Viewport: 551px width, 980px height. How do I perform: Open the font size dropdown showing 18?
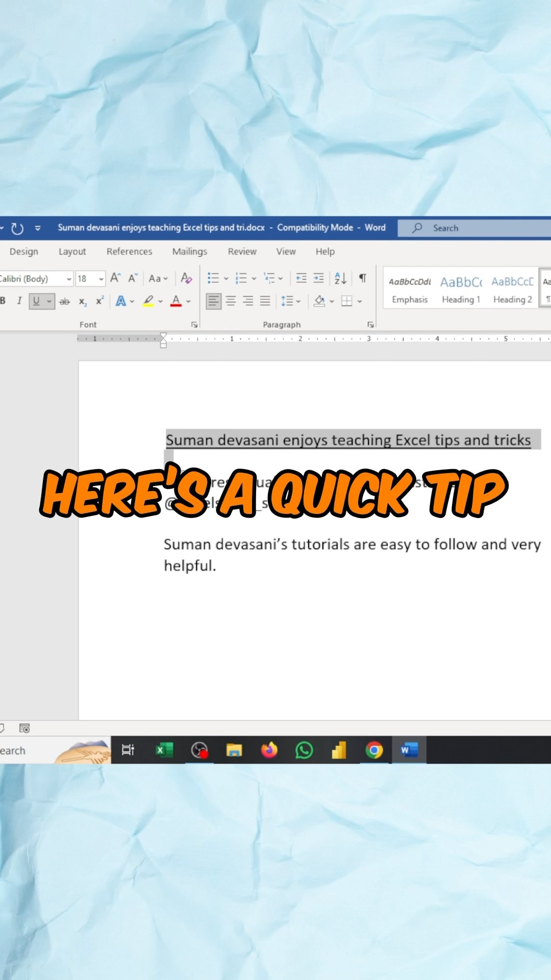tap(101, 279)
